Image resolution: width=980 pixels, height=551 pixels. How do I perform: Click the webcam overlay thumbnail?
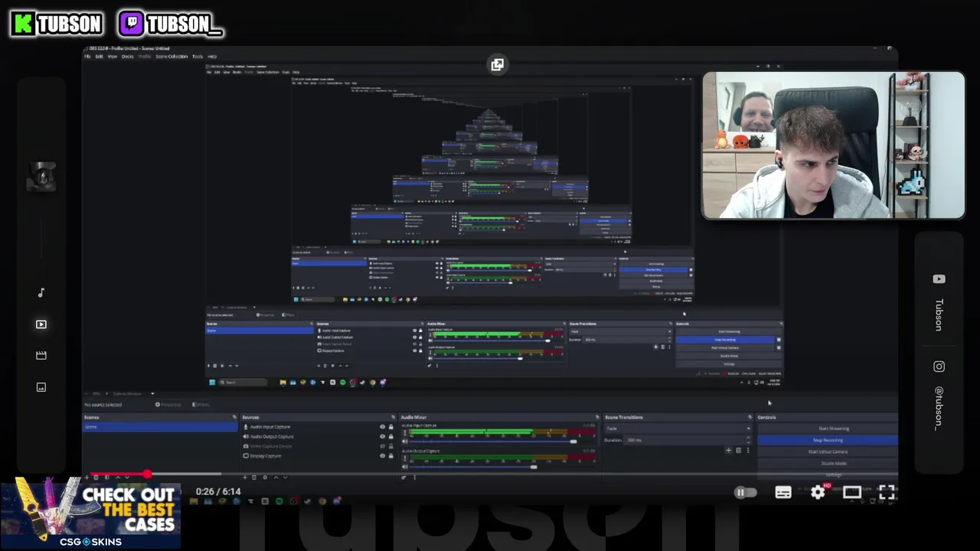(834, 145)
